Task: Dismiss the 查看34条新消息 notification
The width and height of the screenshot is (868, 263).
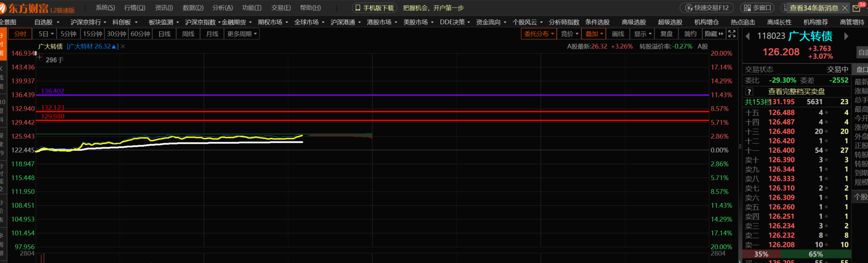Action: pyautogui.click(x=844, y=8)
